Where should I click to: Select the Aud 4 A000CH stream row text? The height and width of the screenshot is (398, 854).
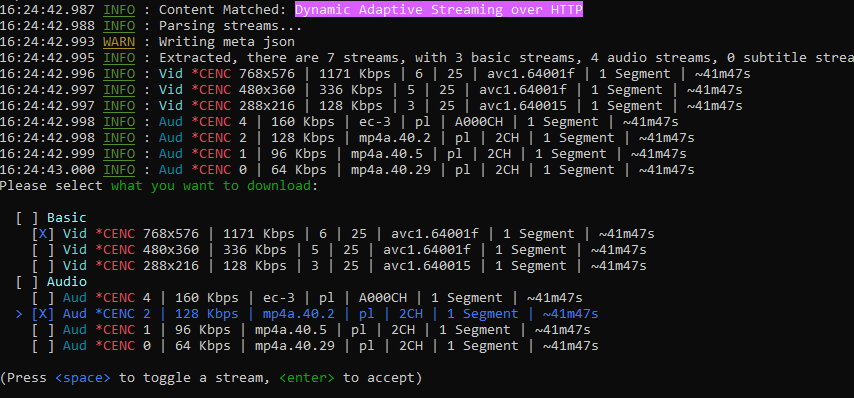pos(322,298)
